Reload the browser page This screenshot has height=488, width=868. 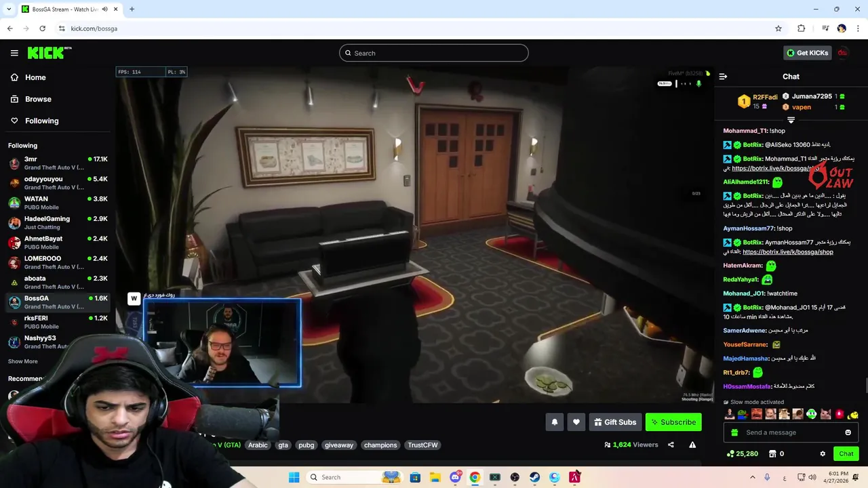click(42, 28)
